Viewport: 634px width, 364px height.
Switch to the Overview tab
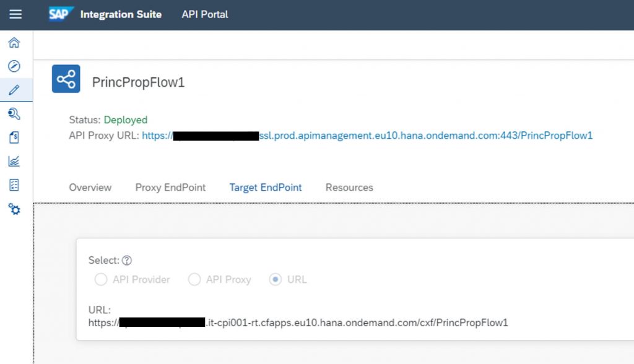tap(90, 188)
